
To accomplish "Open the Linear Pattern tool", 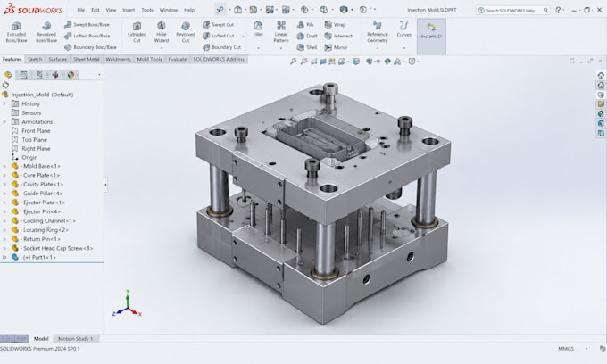I will [x=281, y=32].
